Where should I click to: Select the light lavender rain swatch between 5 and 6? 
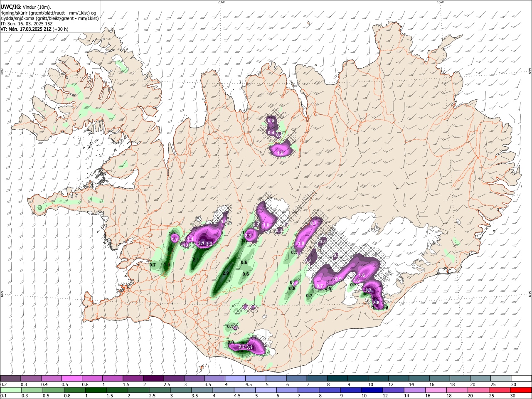[x=266, y=390]
